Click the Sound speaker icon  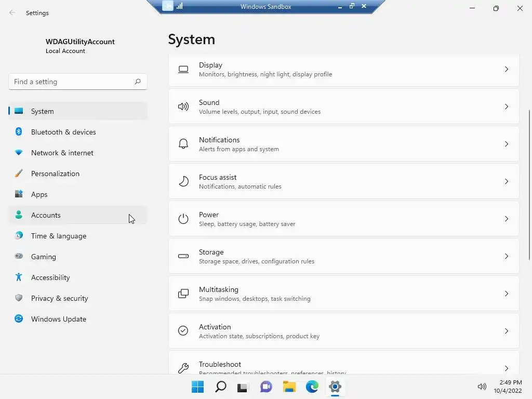pyautogui.click(x=183, y=107)
